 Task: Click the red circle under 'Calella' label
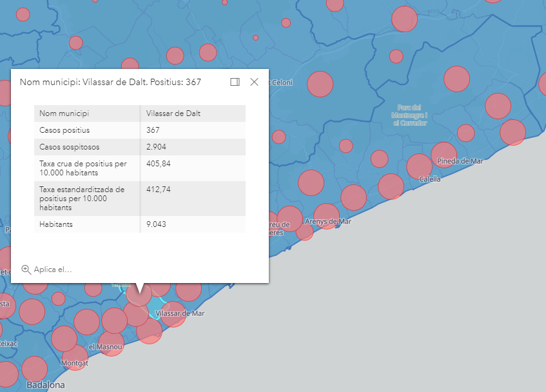pyautogui.click(x=419, y=167)
